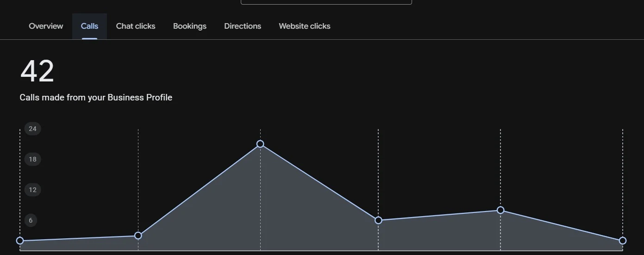Viewport: 644px width, 255px height.
Task: Click the second data point on the line
Action: (x=138, y=236)
